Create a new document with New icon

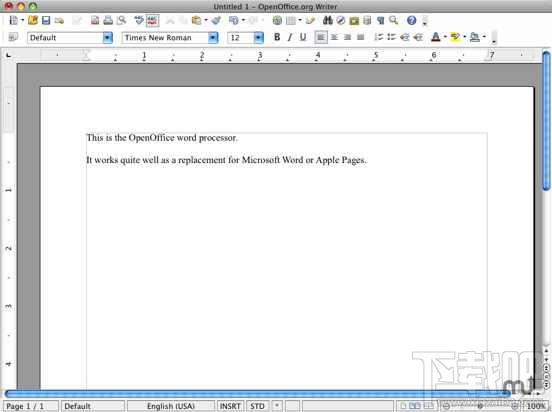[13, 20]
